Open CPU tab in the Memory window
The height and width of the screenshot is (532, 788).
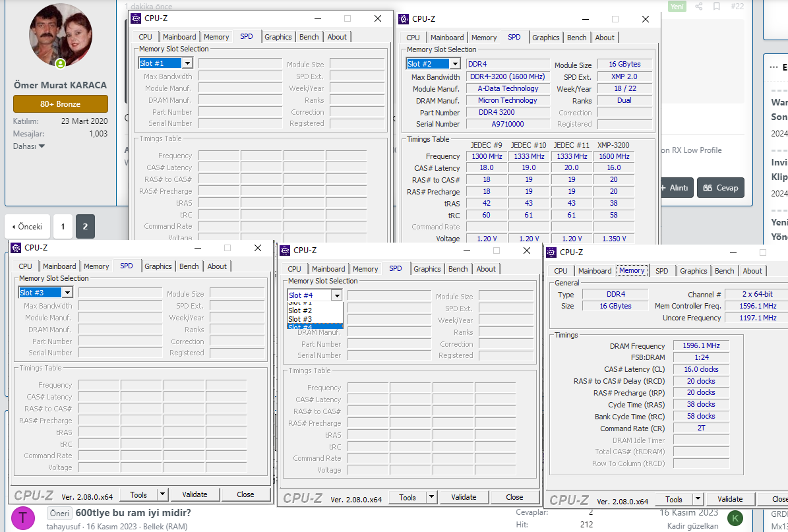[561, 271]
